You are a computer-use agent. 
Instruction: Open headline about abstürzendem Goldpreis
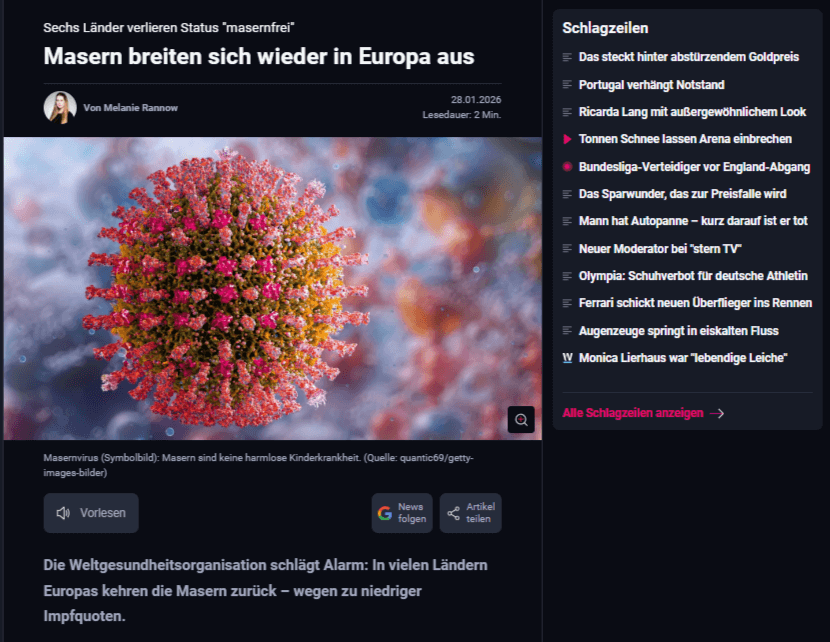coord(688,57)
